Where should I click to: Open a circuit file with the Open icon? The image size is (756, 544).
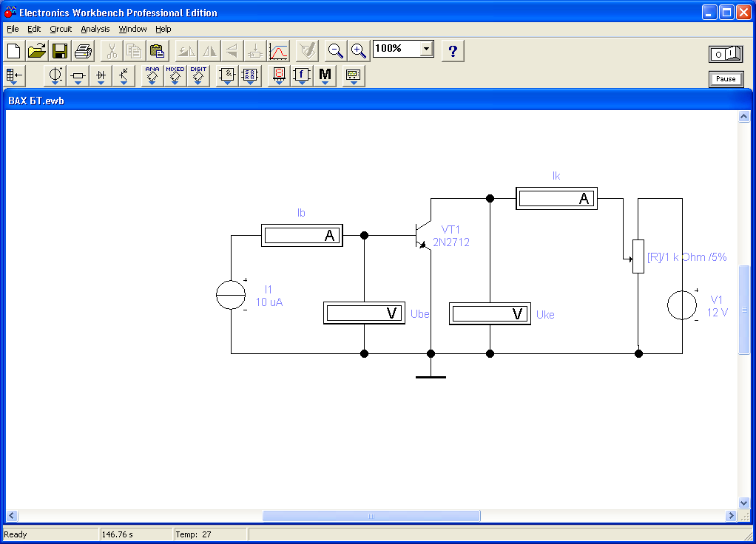[x=37, y=51]
